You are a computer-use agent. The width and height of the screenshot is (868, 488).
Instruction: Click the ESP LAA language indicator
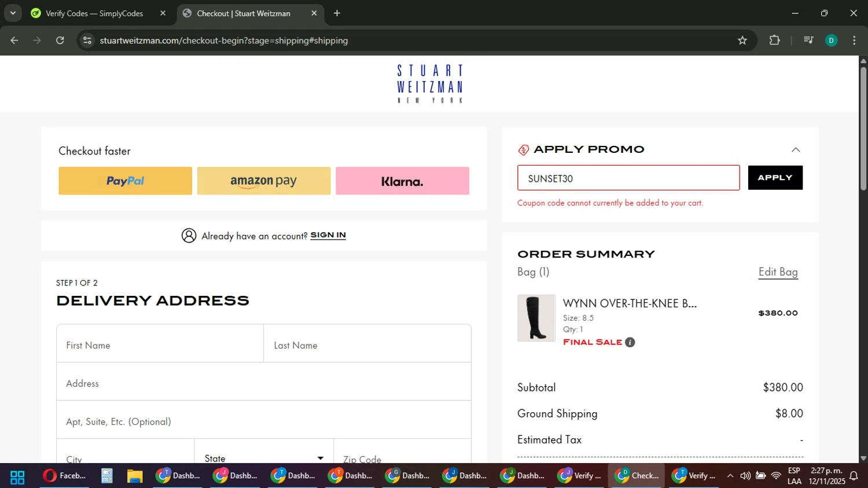[x=795, y=476]
